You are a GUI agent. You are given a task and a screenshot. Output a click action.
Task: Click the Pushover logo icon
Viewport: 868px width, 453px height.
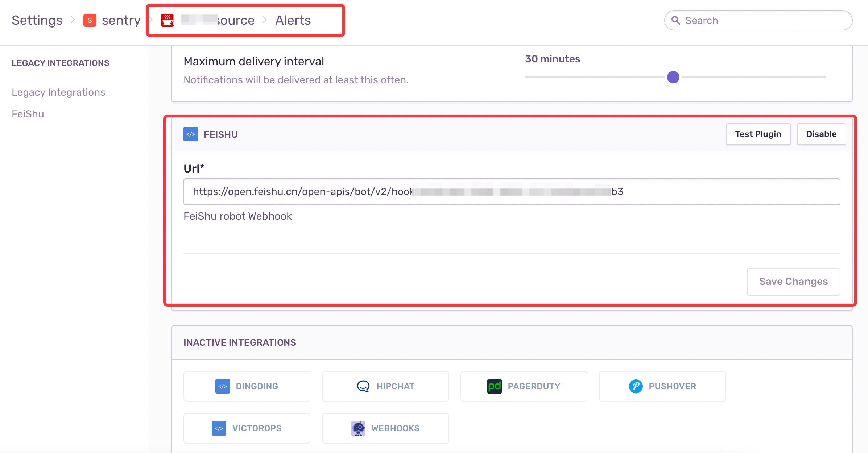click(x=636, y=386)
